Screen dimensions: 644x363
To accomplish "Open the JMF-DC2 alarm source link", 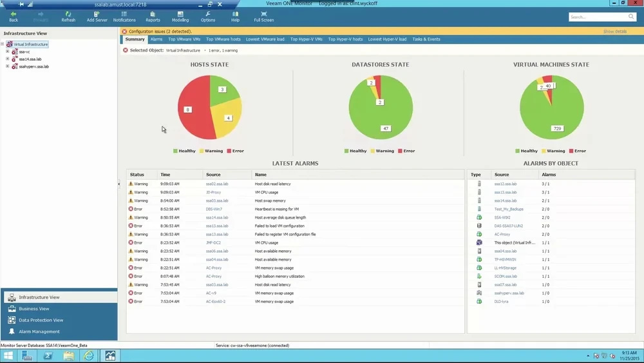I will coord(214,243).
